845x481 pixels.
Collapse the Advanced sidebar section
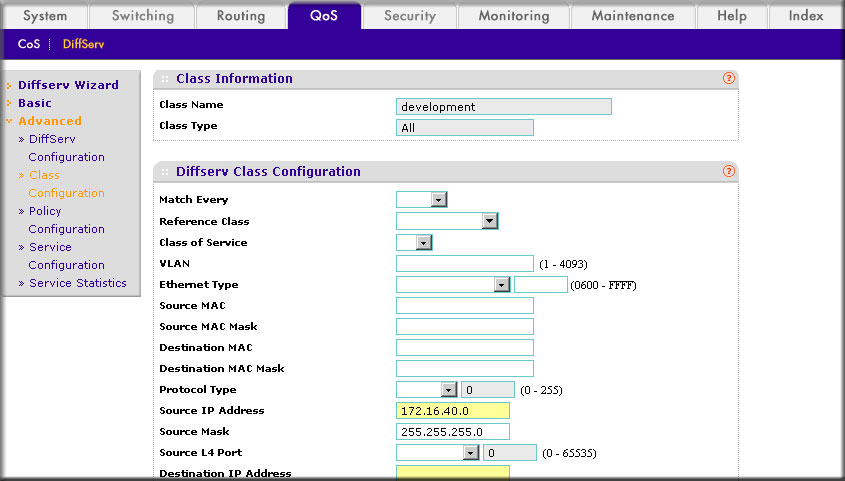(50, 121)
